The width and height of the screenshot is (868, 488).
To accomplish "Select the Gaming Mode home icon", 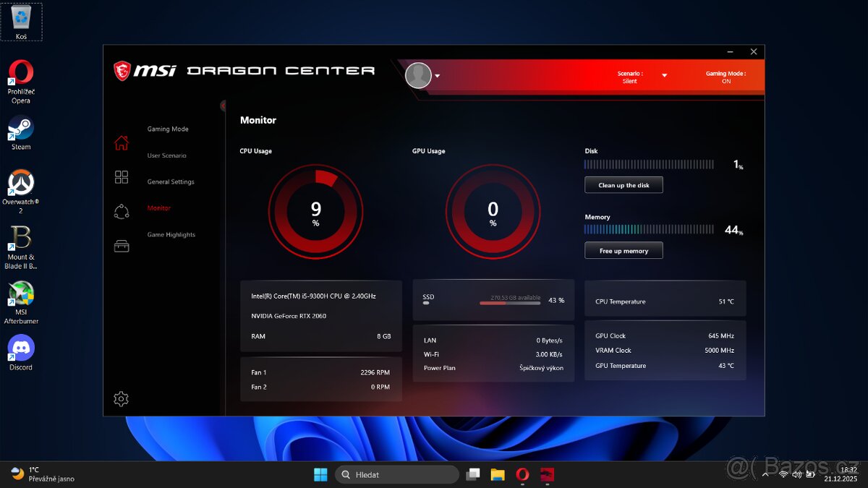I will click(x=121, y=143).
